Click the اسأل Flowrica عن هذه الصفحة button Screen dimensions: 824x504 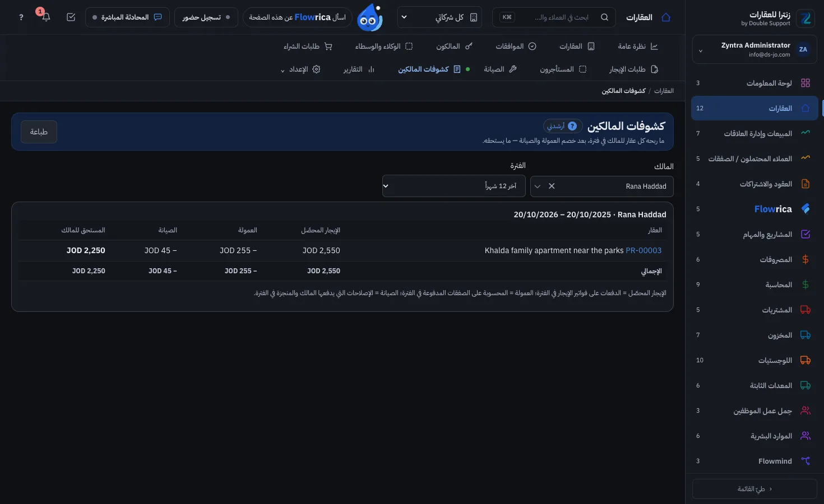point(297,17)
